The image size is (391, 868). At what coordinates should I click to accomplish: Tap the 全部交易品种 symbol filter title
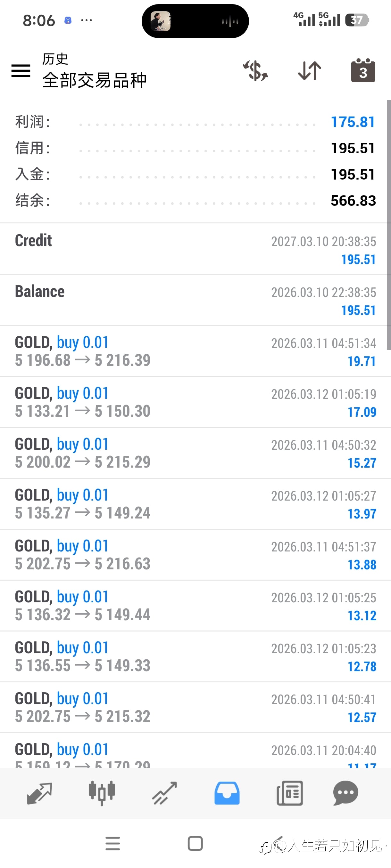click(95, 80)
